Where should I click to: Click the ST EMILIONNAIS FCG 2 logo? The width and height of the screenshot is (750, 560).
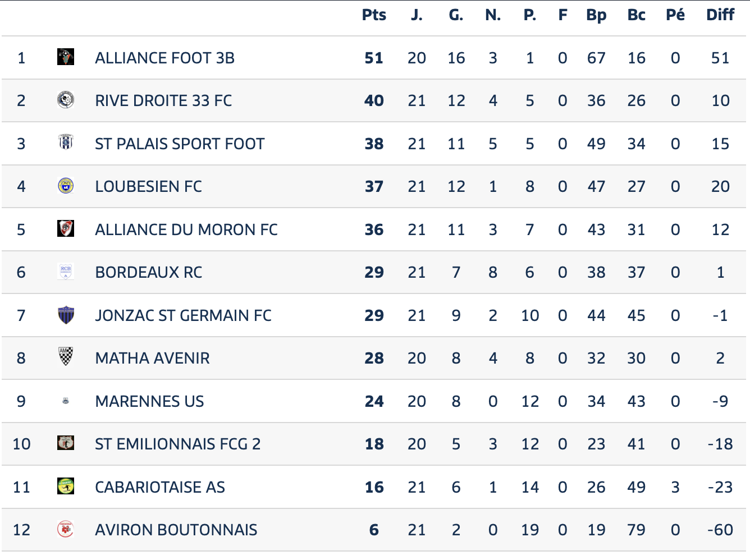pos(66,443)
